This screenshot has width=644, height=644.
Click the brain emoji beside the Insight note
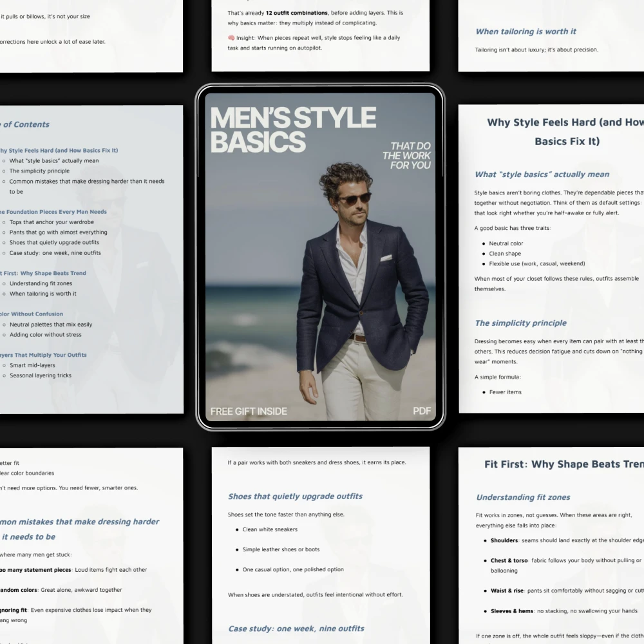pos(231,38)
